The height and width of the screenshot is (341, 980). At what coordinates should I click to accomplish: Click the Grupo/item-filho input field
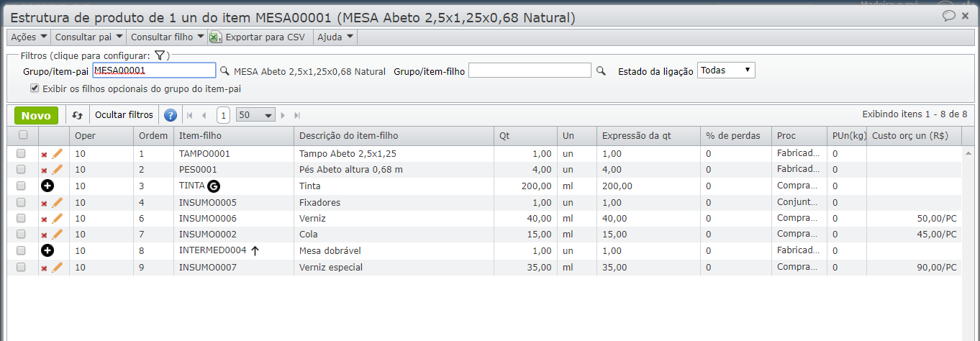(530, 71)
